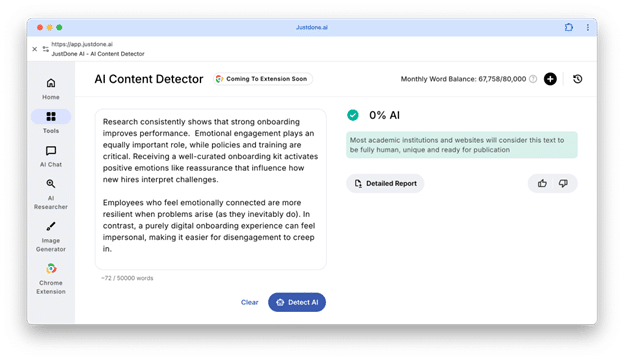Click inside the onboarding text area
The width and height of the screenshot is (624, 360).
pyautogui.click(x=211, y=189)
